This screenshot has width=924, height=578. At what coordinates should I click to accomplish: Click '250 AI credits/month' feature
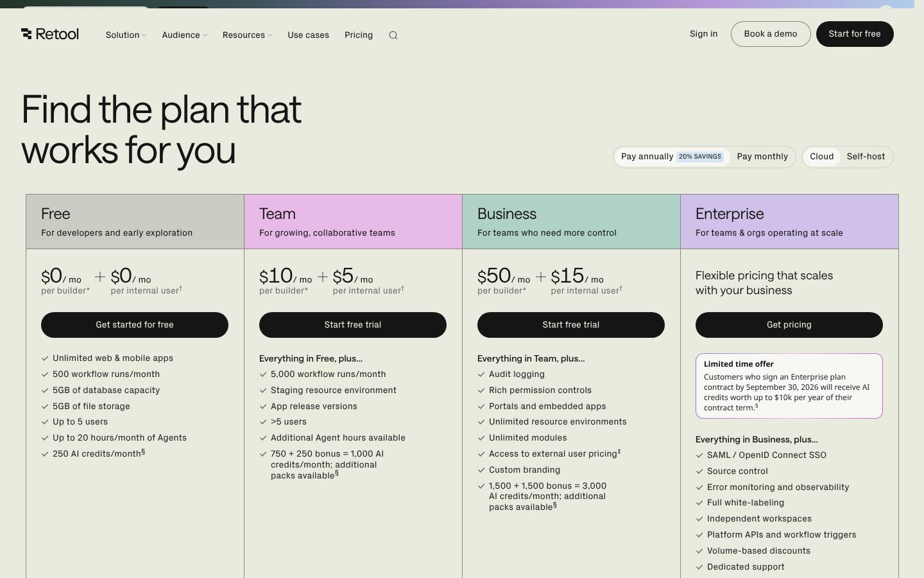[99, 453]
